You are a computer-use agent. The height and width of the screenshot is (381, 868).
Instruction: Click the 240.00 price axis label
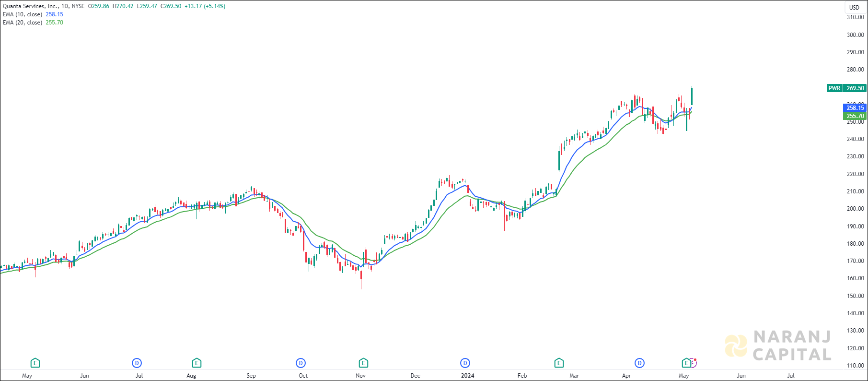click(856, 139)
